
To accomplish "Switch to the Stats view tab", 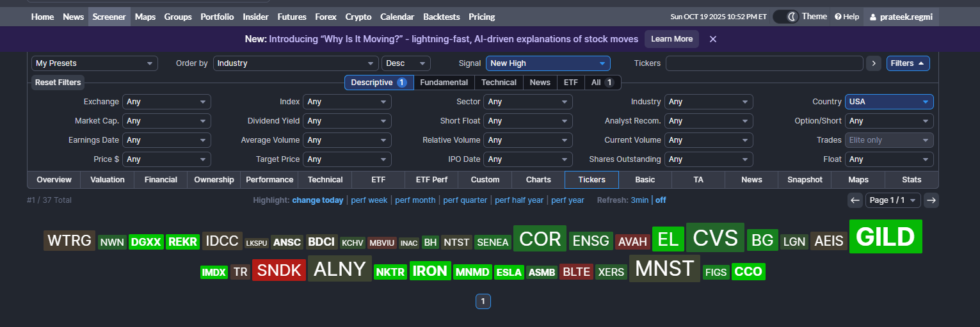I will [912, 180].
